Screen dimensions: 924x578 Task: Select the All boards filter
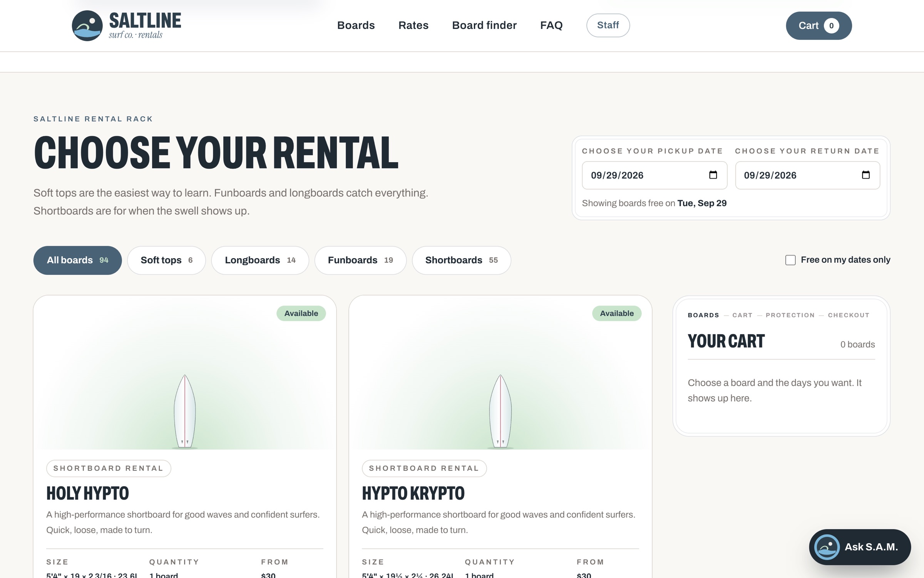pos(77,260)
